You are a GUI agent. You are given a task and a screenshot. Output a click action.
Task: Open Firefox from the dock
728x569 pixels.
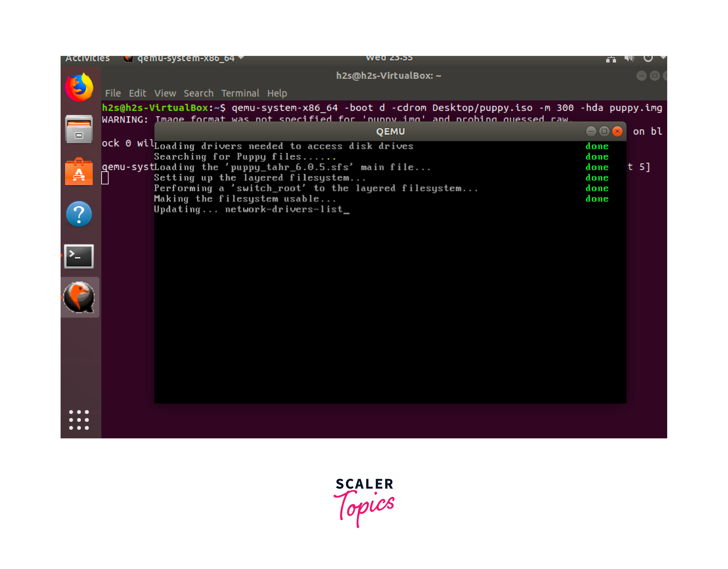[x=79, y=87]
